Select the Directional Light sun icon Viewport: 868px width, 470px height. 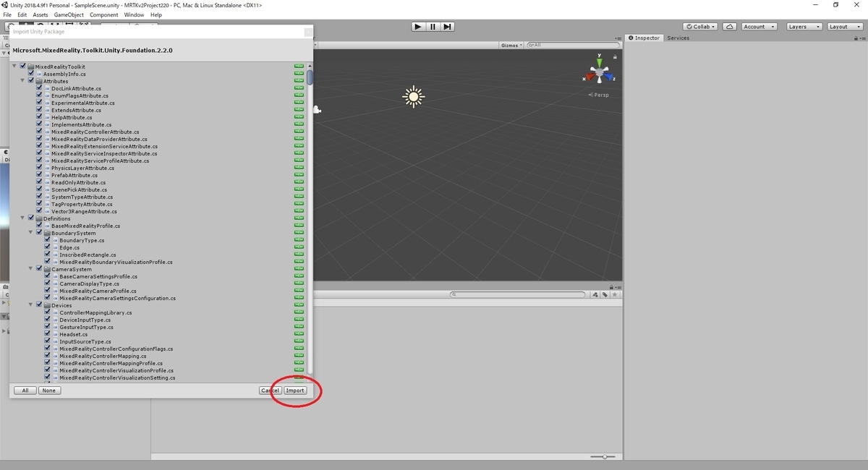[413, 96]
